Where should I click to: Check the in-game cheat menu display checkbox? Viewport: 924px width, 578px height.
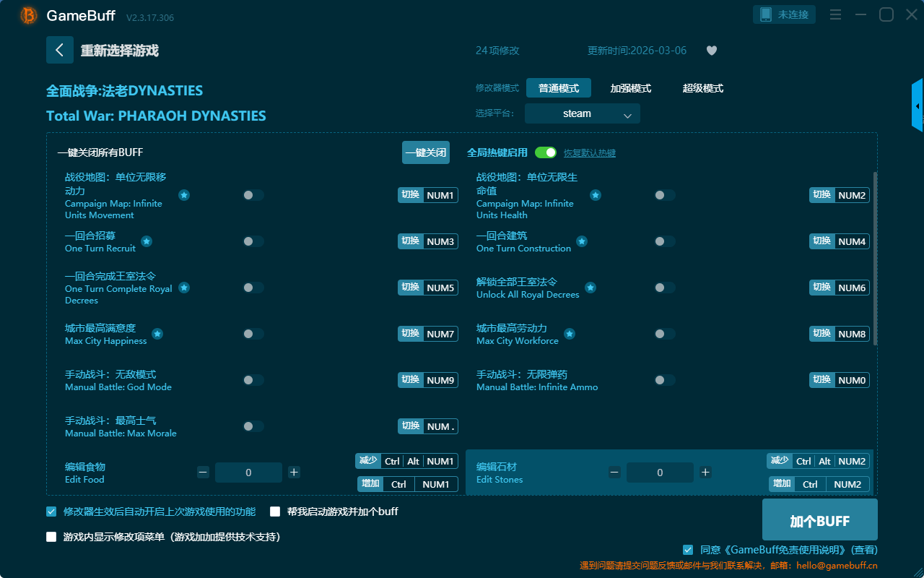[x=51, y=537]
